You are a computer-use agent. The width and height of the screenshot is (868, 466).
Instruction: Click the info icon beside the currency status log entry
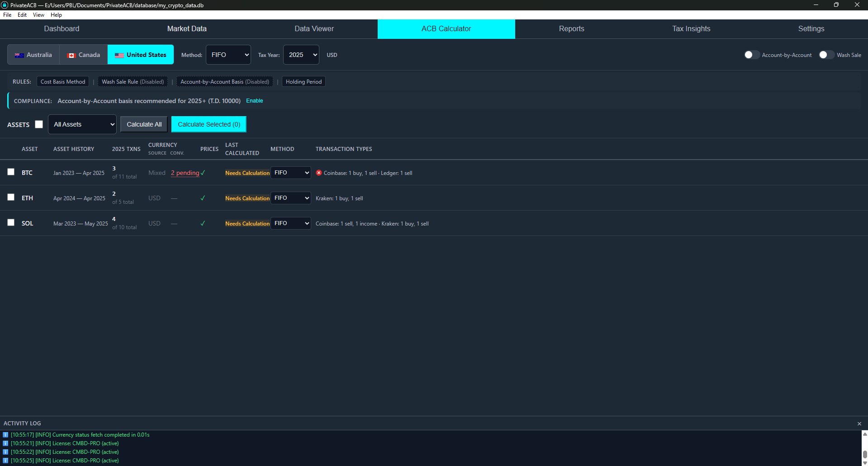point(5,434)
